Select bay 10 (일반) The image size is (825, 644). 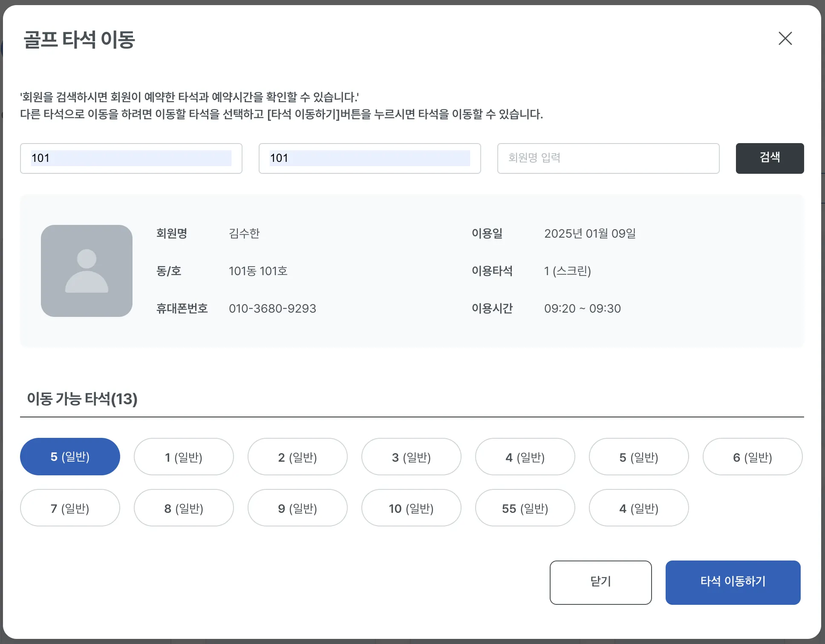click(x=411, y=508)
